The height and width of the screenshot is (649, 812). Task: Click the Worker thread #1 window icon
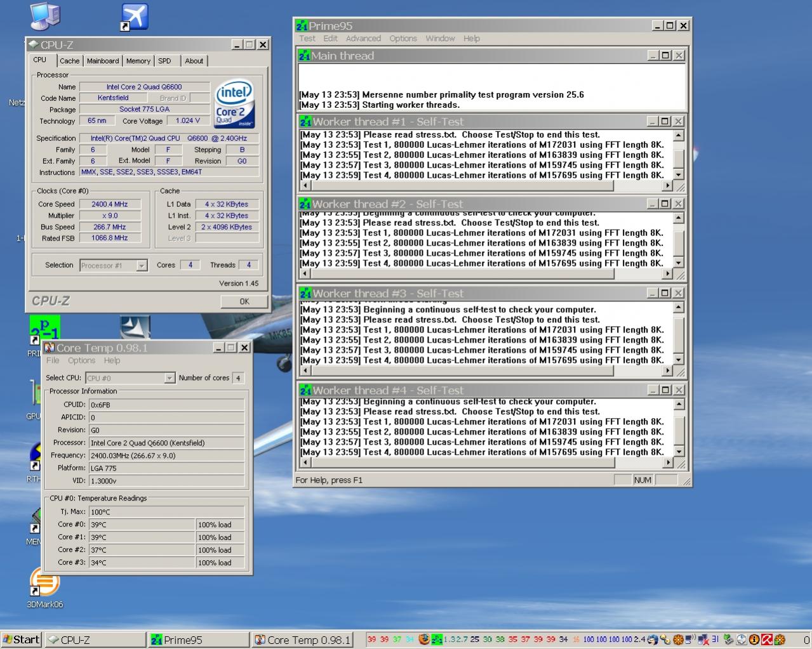pyautogui.click(x=305, y=122)
